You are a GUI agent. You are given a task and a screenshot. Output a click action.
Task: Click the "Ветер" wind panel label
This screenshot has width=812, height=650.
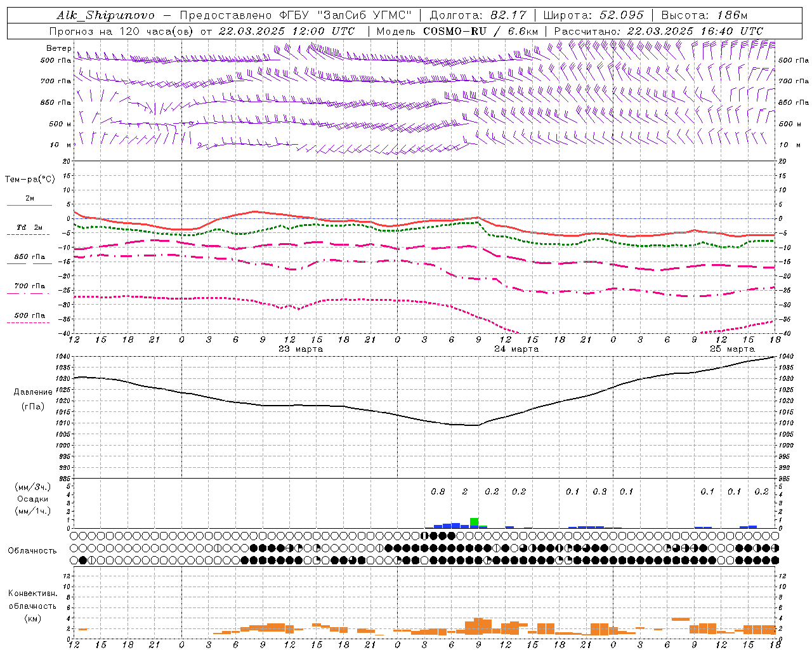point(58,48)
